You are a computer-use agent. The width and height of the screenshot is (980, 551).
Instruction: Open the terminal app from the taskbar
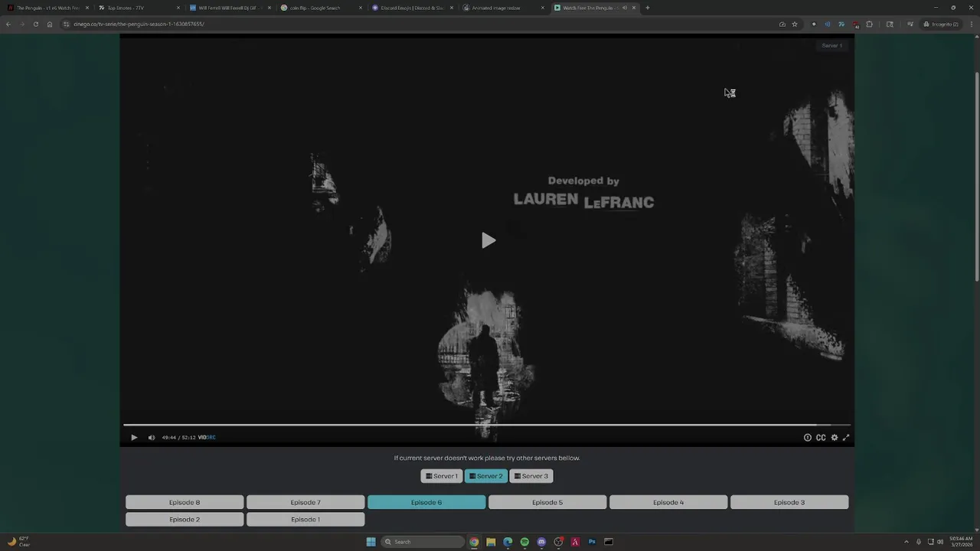pos(609,542)
